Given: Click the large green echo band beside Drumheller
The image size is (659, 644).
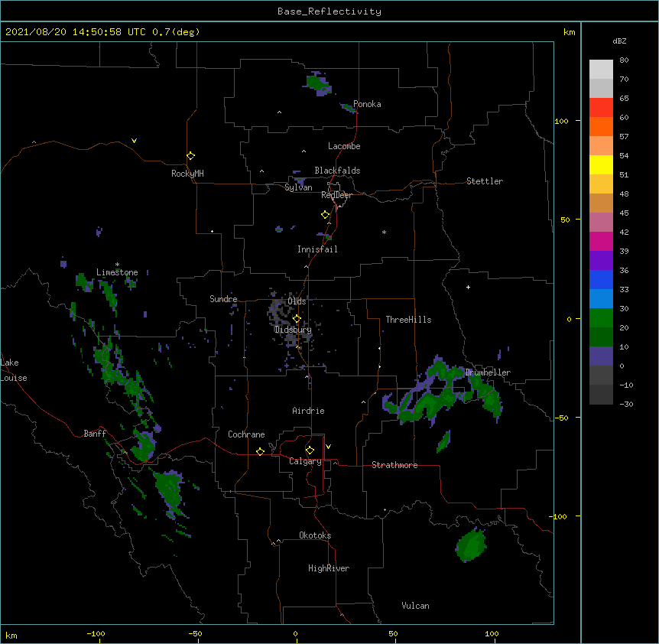Looking at the screenshot, I should coord(442,392).
